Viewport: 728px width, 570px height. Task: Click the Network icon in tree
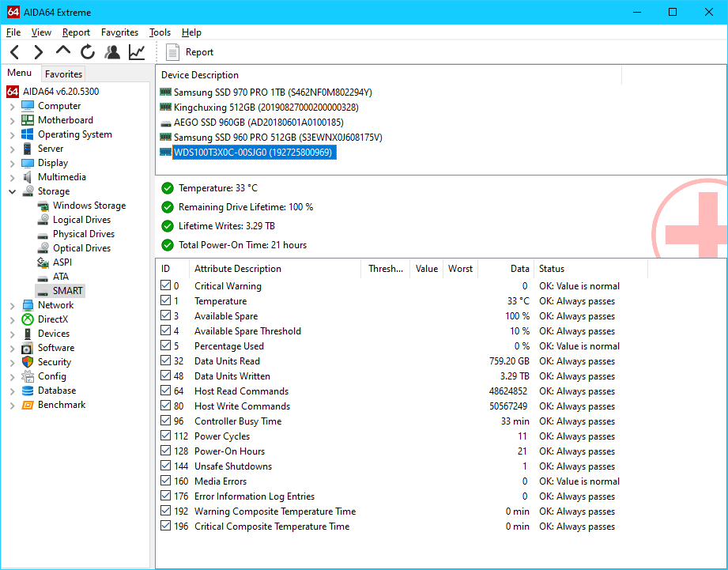28,305
